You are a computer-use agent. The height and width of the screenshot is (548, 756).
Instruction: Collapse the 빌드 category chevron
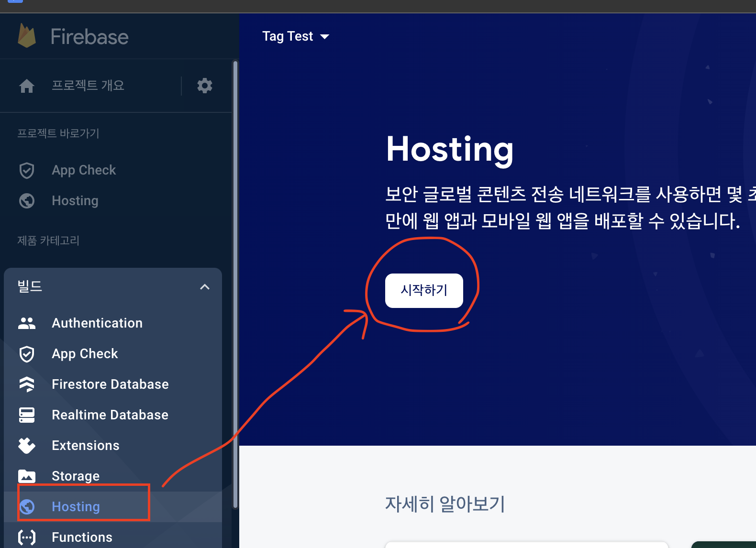(x=205, y=287)
